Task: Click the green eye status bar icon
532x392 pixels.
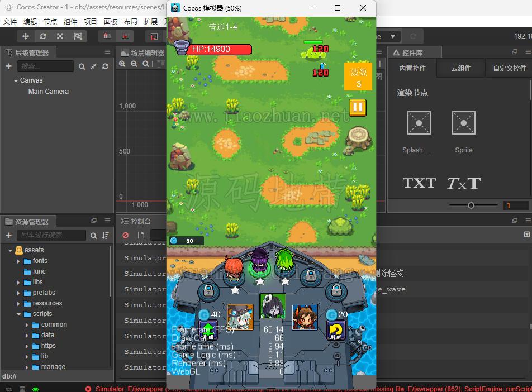Action: tap(35, 389)
